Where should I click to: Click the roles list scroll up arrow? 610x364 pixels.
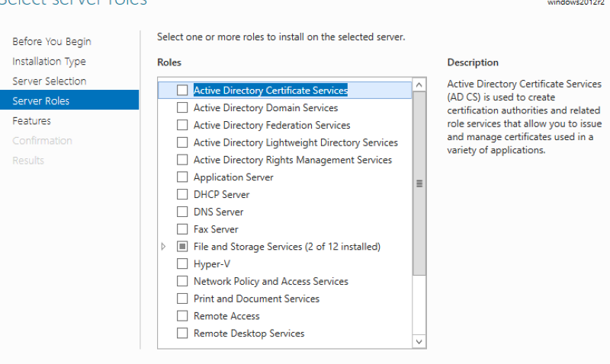[x=419, y=85]
